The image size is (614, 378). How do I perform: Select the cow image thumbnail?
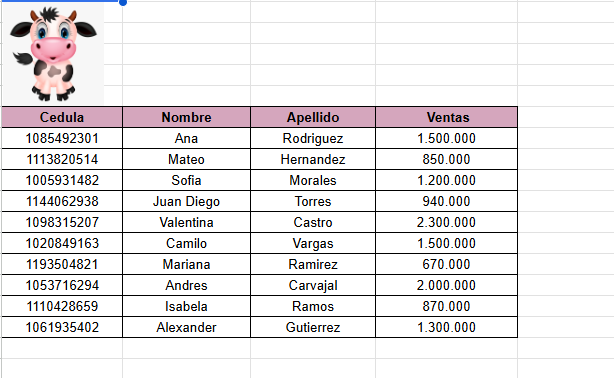[53, 54]
